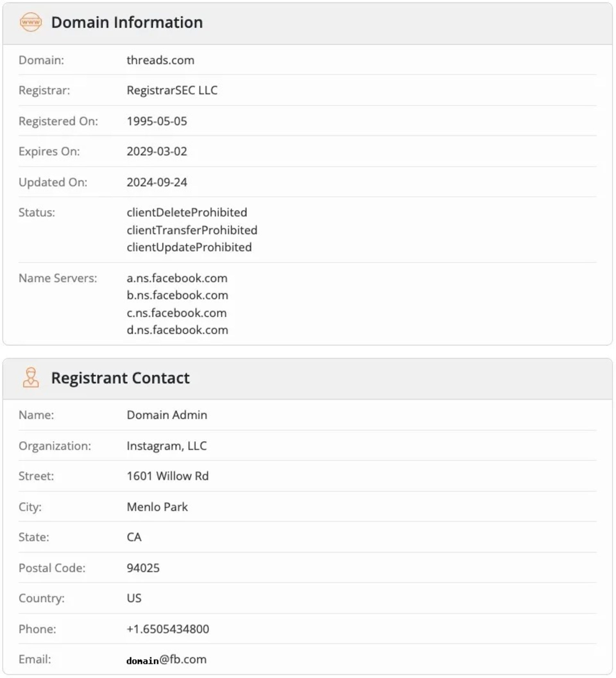Click the registrant email address at fb.com

click(167, 659)
